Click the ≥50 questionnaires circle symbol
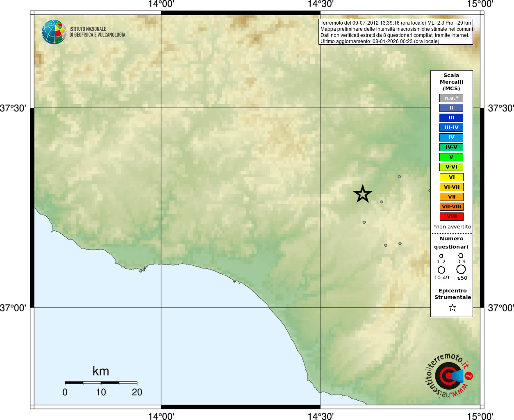 (461, 269)
